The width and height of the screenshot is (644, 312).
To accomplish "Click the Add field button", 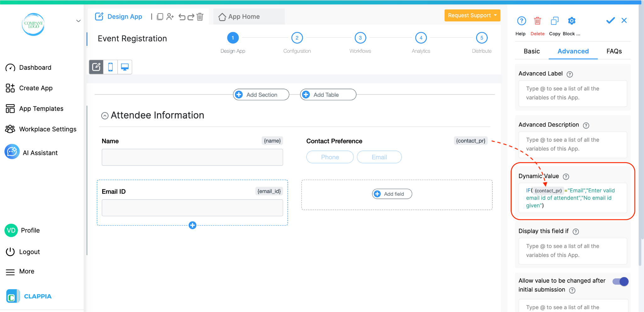I will 392,194.
